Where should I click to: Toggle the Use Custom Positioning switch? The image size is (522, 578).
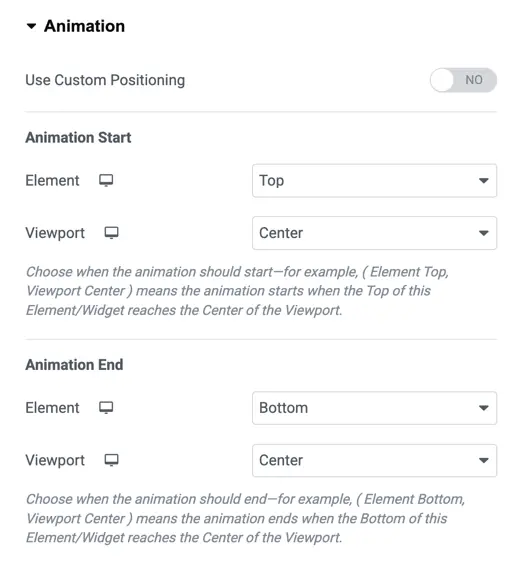463,80
